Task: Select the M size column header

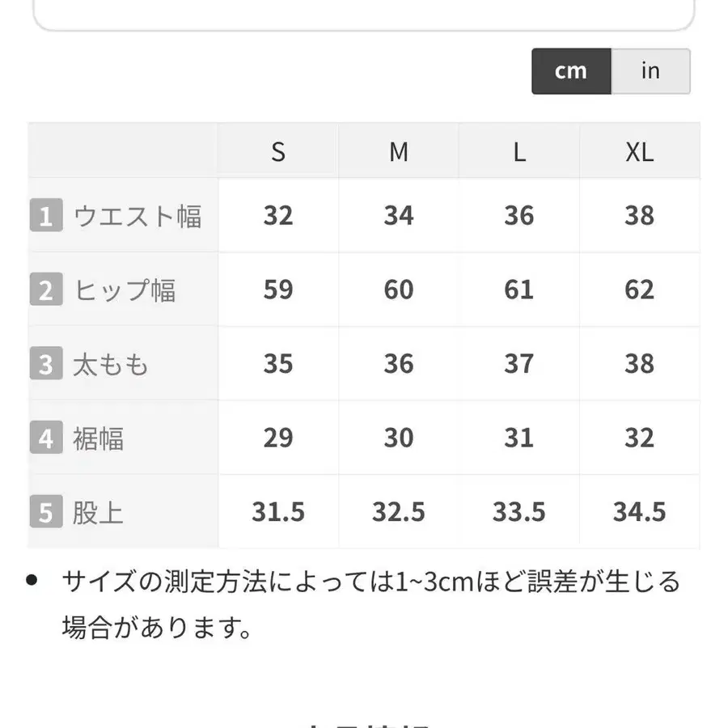Action: (398, 151)
